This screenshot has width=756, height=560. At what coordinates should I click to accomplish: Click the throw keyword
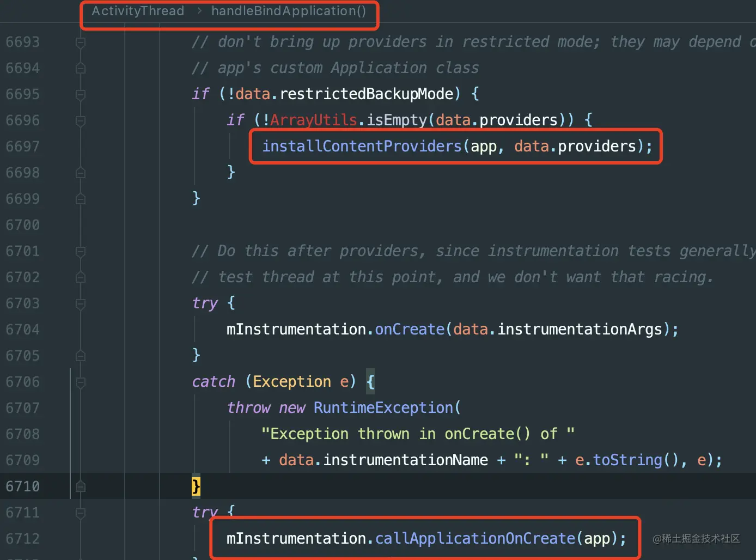[x=248, y=407]
